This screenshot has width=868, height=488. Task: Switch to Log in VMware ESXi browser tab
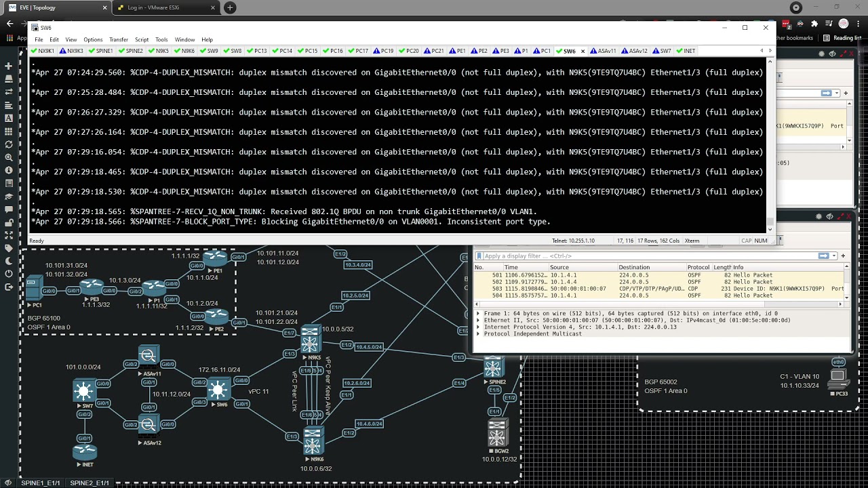(x=165, y=7)
